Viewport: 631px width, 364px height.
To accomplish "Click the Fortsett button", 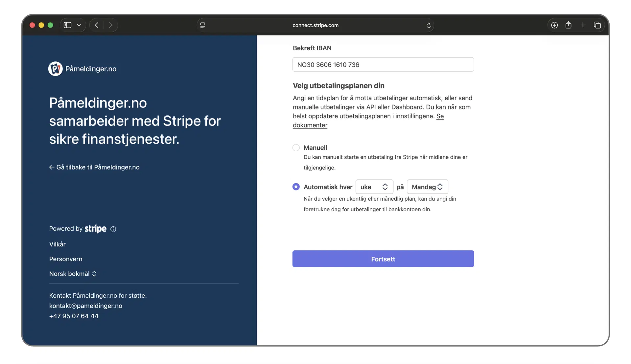I will (x=383, y=259).
